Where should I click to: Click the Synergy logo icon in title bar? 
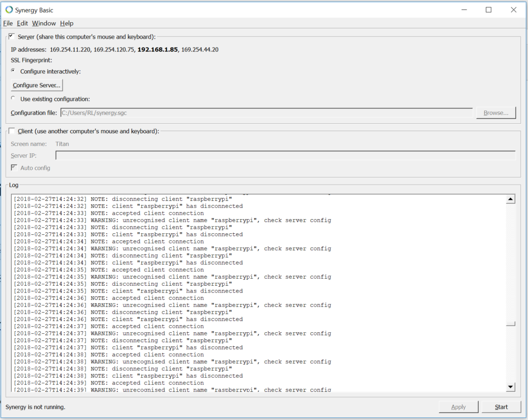click(x=9, y=10)
